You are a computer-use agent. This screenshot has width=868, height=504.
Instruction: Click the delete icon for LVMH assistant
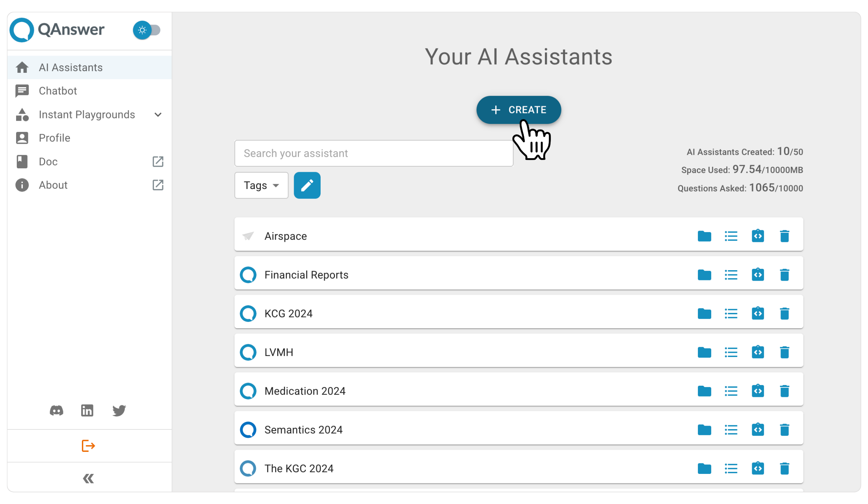tap(783, 352)
